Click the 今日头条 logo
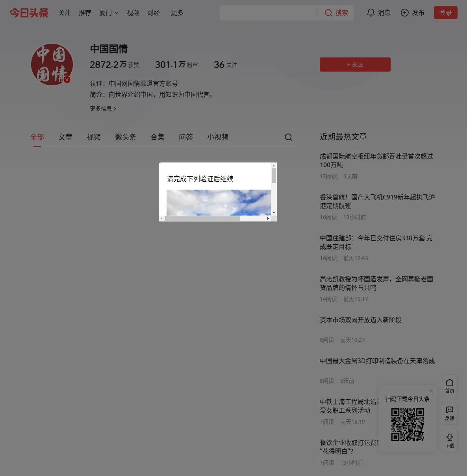 click(x=29, y=13)
